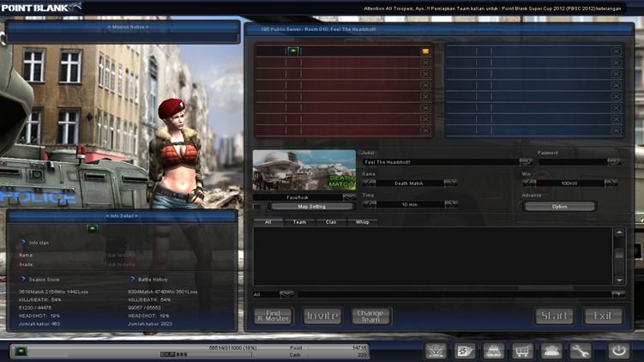
Task: Click the edit button next to room title
Action: tap(526, 162)
